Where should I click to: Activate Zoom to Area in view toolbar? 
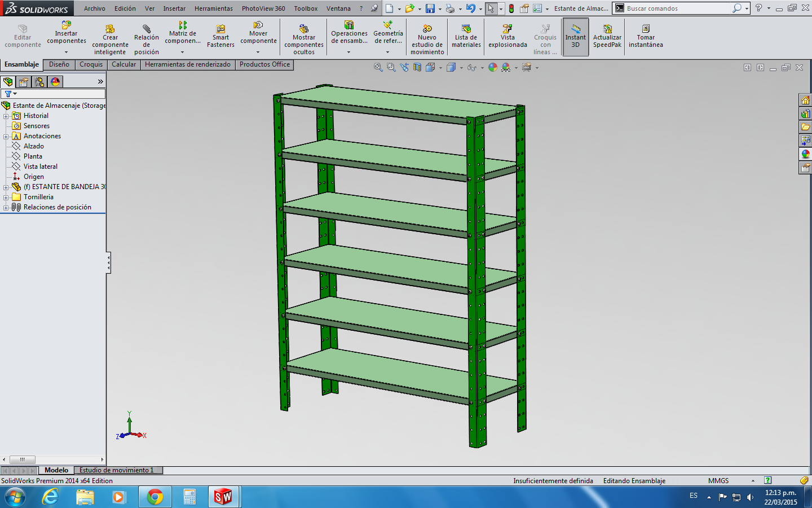tap(391, 67)
